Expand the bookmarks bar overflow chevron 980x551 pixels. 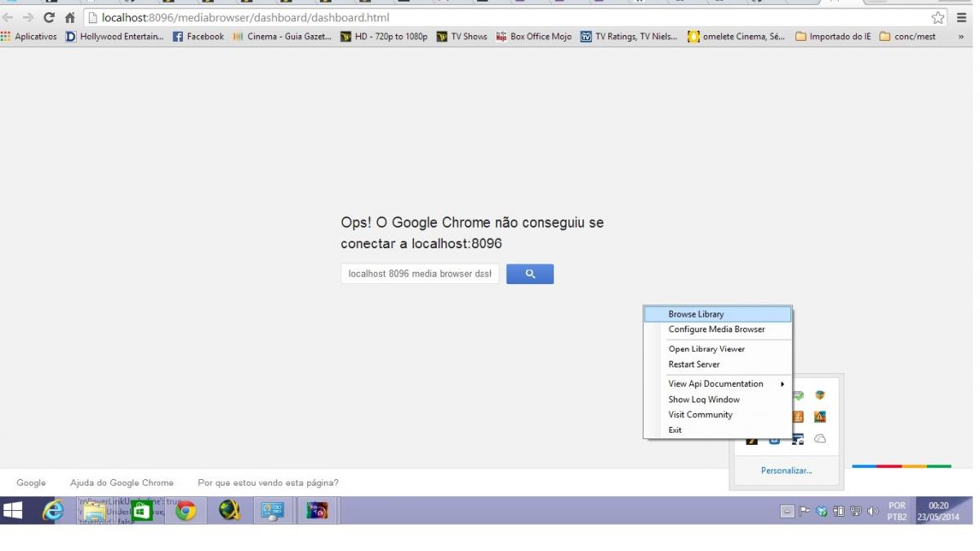[x=960, y=37]
